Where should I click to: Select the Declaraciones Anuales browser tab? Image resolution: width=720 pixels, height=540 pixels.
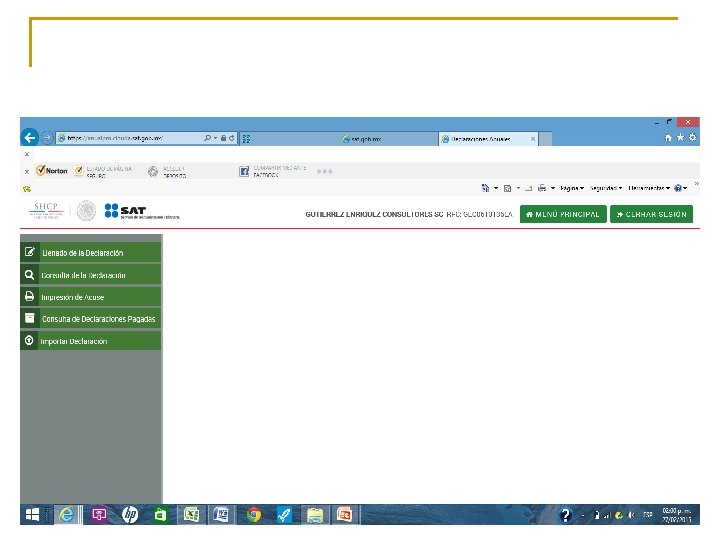[x=481, y=139]
